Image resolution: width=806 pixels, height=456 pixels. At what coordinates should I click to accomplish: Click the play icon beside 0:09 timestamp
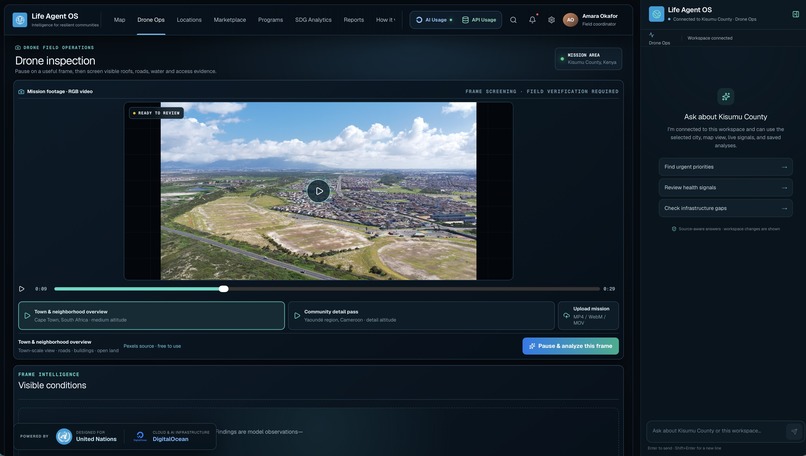pyautogui.click(x=22, y=289)
